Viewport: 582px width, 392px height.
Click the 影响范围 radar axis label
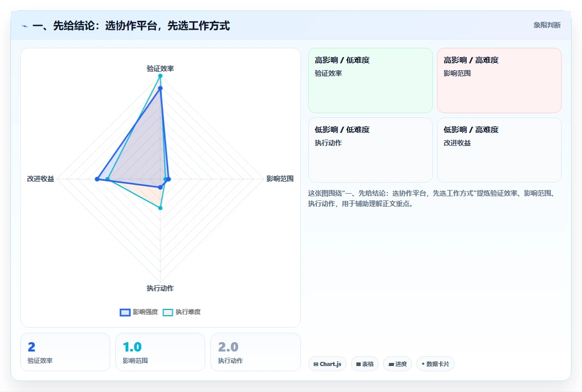point(280,179)
